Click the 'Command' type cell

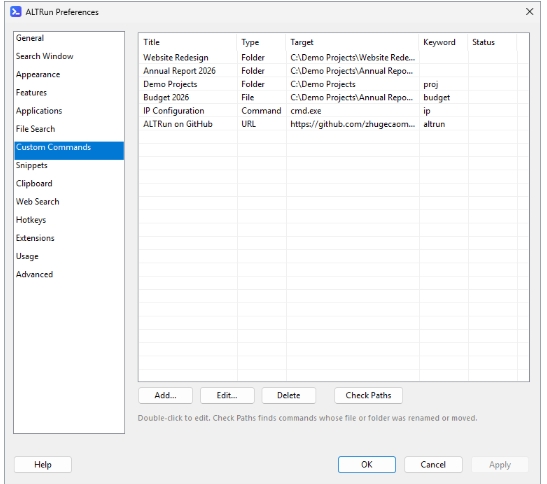[x=261, y=111]
